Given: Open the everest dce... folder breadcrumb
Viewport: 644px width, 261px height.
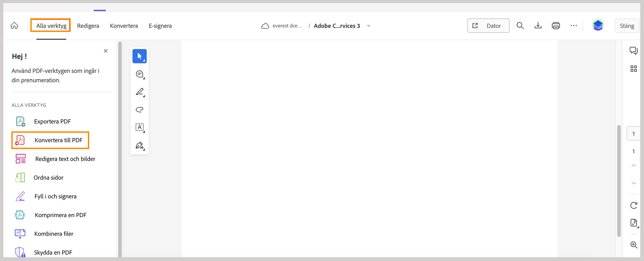Looking at the screenshot, I should (287, 26).
